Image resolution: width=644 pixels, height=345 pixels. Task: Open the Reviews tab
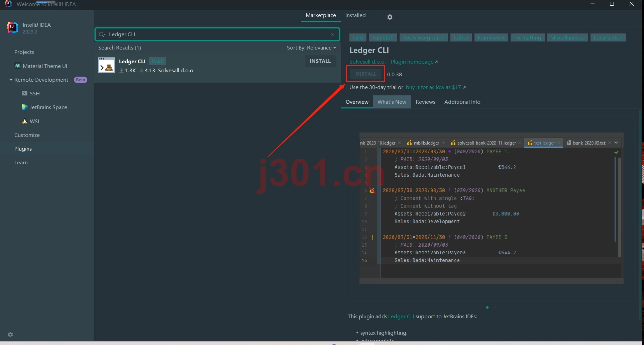tap(425, 102)
